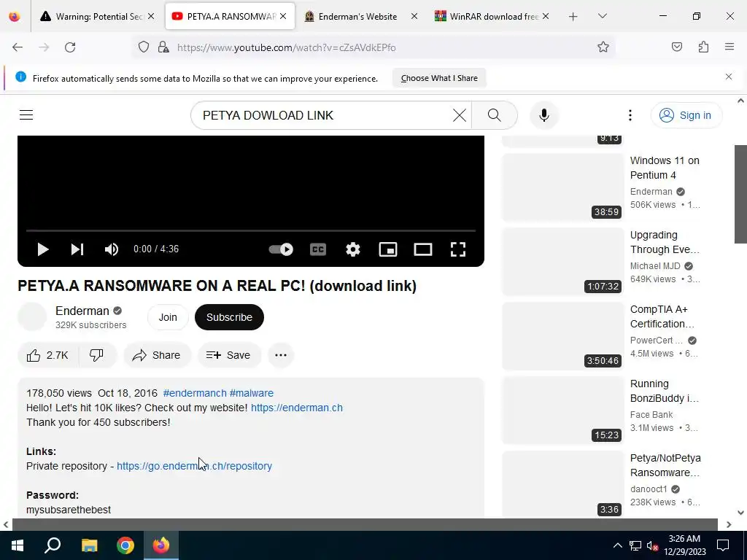Open Upgrading Through Eve... video title

pos(665,242)
